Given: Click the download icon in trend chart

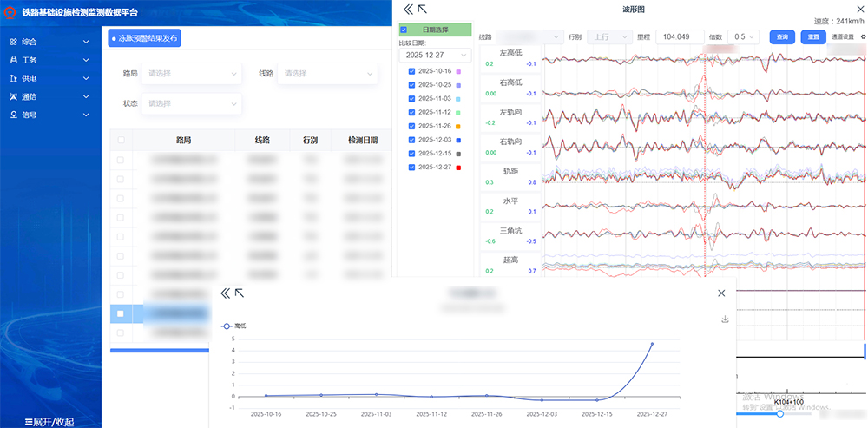Looking at the screenshot, I should pyautogui.click(x=725, y=319).
